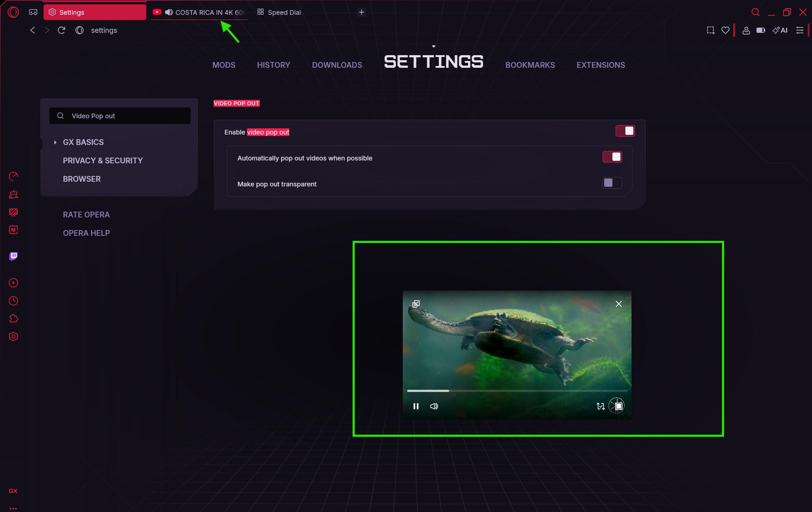Open the Easy Setup menu icon
The height and width of the screenshot is (512, 812).
pos(799,30)
